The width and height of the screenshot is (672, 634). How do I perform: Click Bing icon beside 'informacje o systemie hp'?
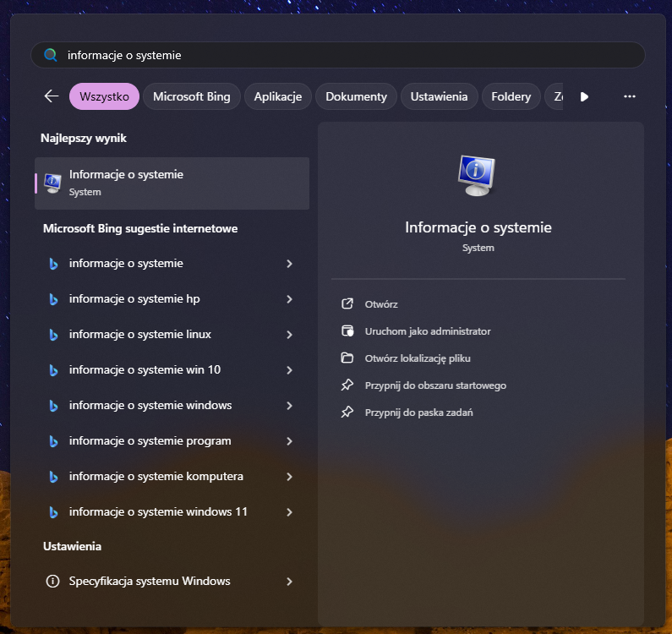[53, 299]
